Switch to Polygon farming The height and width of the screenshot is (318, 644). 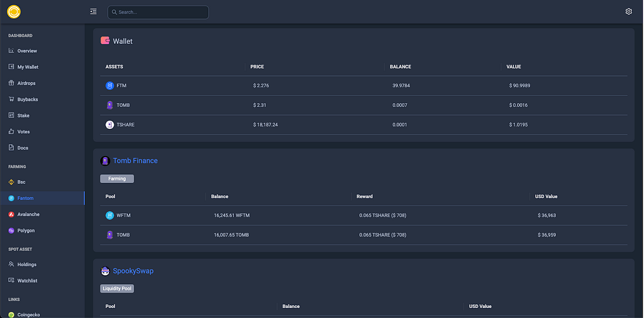(x=26, y=231)
